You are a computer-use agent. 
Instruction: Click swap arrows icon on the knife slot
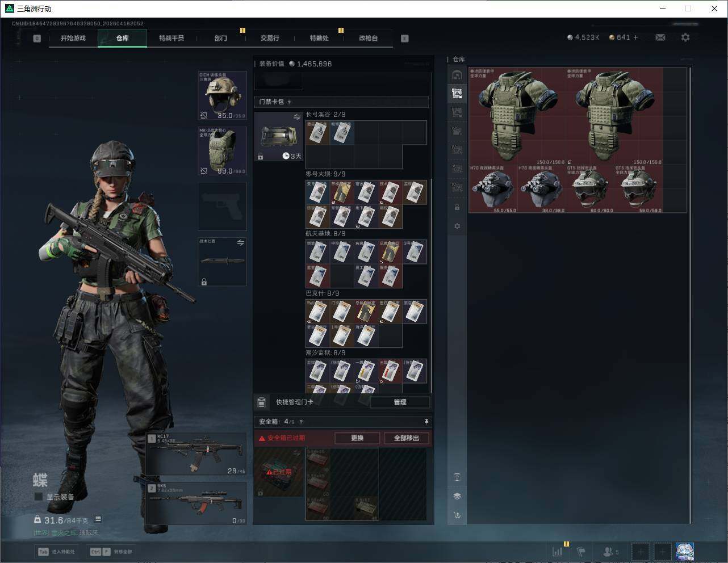pos(240,243)
